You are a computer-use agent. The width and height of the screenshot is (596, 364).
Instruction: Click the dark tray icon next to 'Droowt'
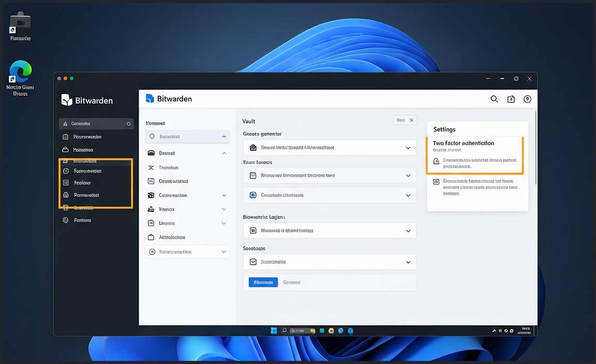[151, 153]
